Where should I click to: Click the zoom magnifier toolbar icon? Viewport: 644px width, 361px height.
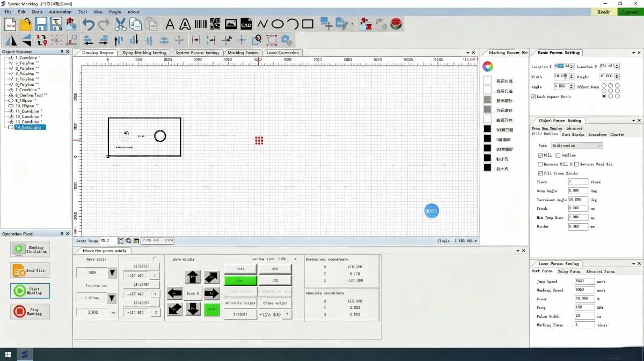257,40
